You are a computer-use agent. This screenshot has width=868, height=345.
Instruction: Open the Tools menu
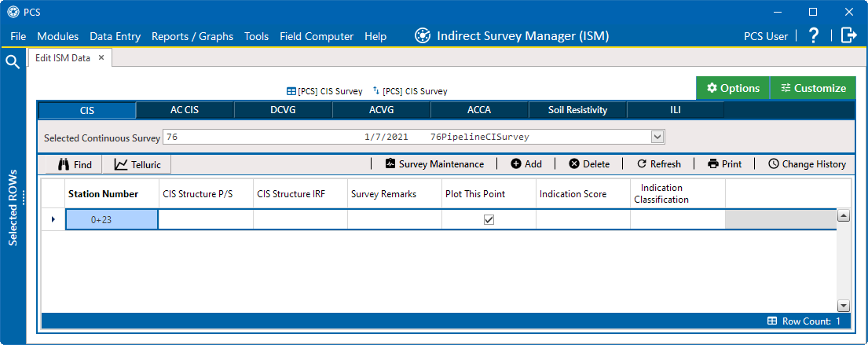(256, 37)
